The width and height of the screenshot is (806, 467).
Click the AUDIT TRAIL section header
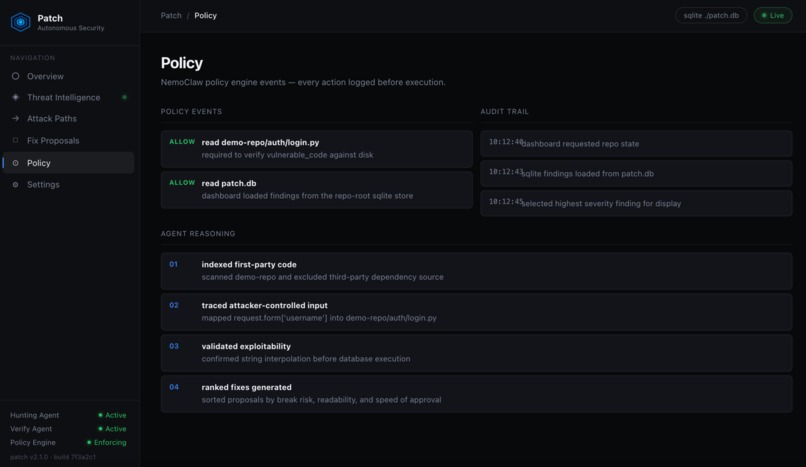point(504,111)
